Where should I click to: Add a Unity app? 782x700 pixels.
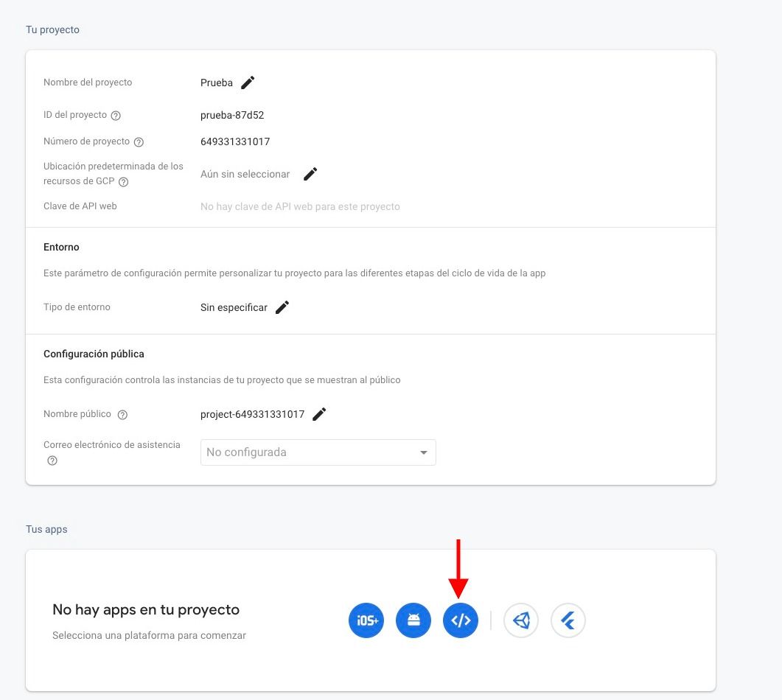[x=521, y=620]
